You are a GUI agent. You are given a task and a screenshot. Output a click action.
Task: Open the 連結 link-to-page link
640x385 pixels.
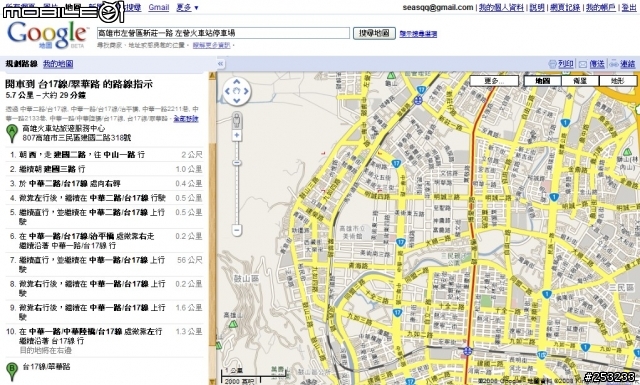pyautogui.click(x=628, y=64)
